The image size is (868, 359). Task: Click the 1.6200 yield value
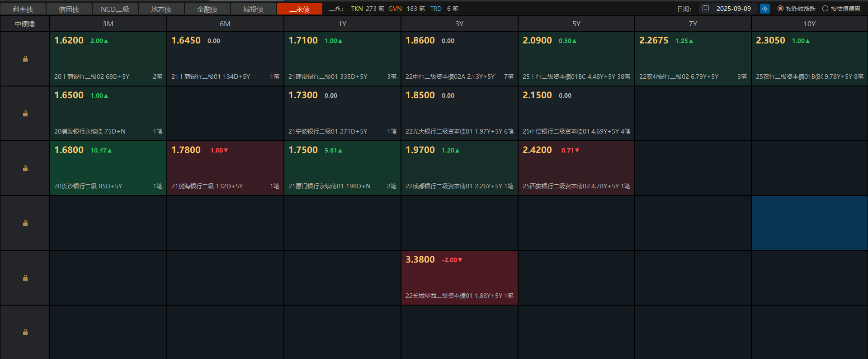[x=69, y=40]
